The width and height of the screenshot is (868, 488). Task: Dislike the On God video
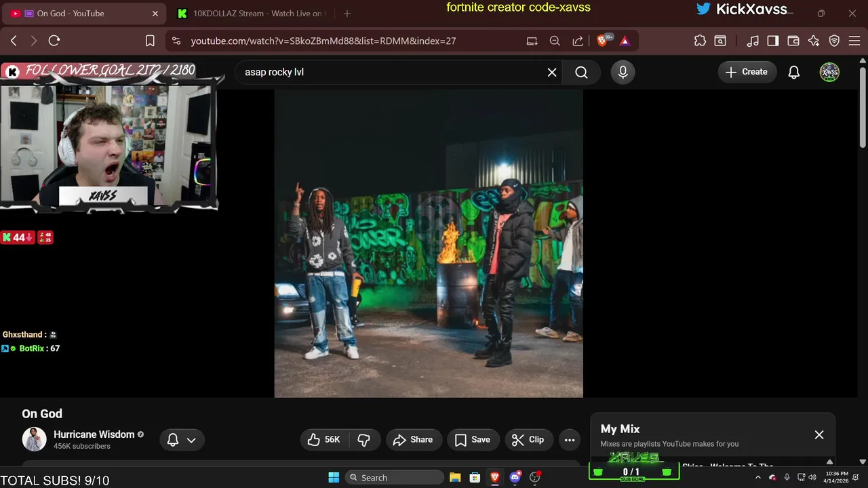364,440
